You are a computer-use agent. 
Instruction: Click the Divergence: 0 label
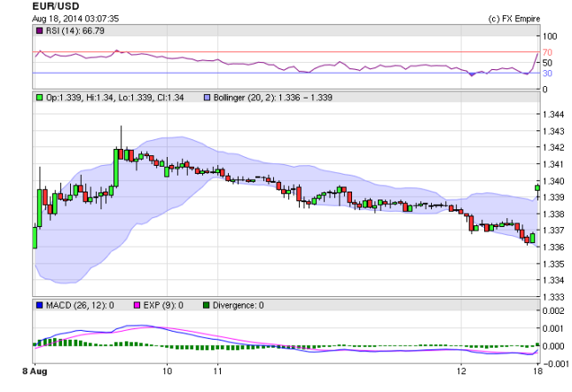tap(239, 305)
